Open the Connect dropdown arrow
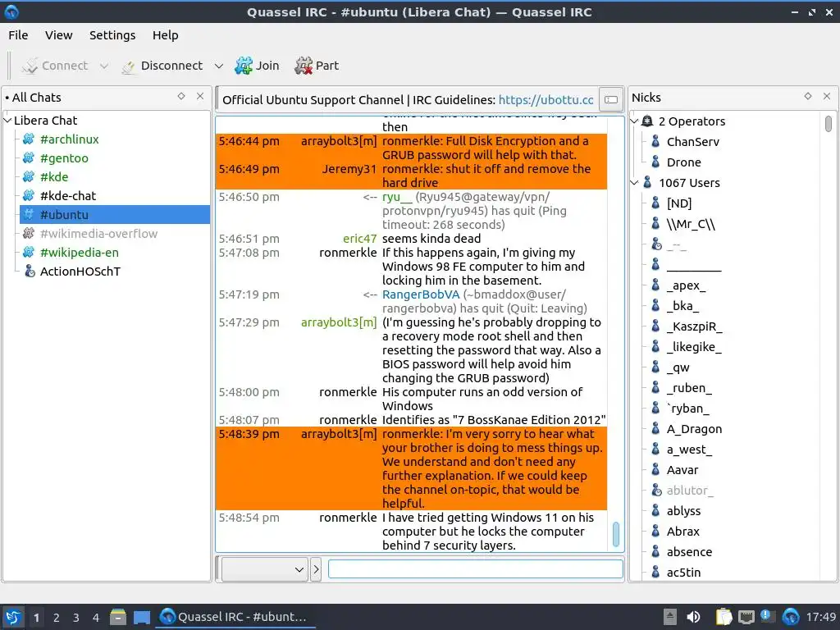The height and width of the screenshot is (630, 840). coord(104,66)
